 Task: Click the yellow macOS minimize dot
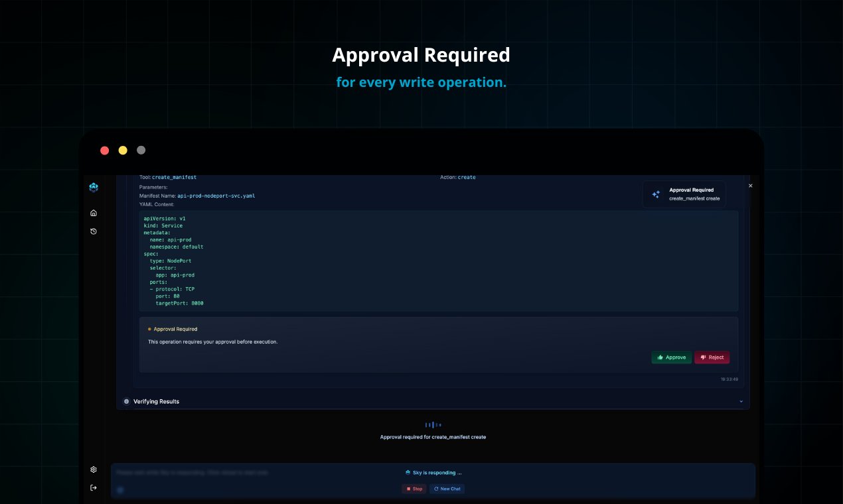[x=123, y=151]
